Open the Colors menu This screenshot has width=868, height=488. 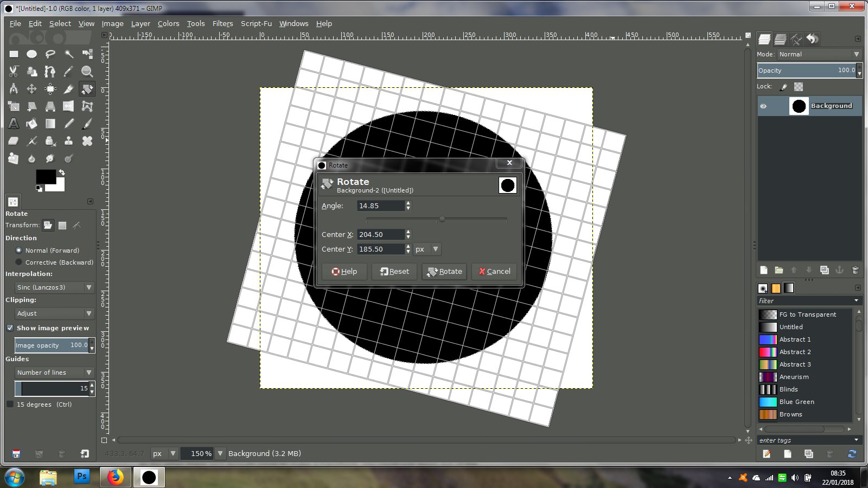(x=168, y=23)
